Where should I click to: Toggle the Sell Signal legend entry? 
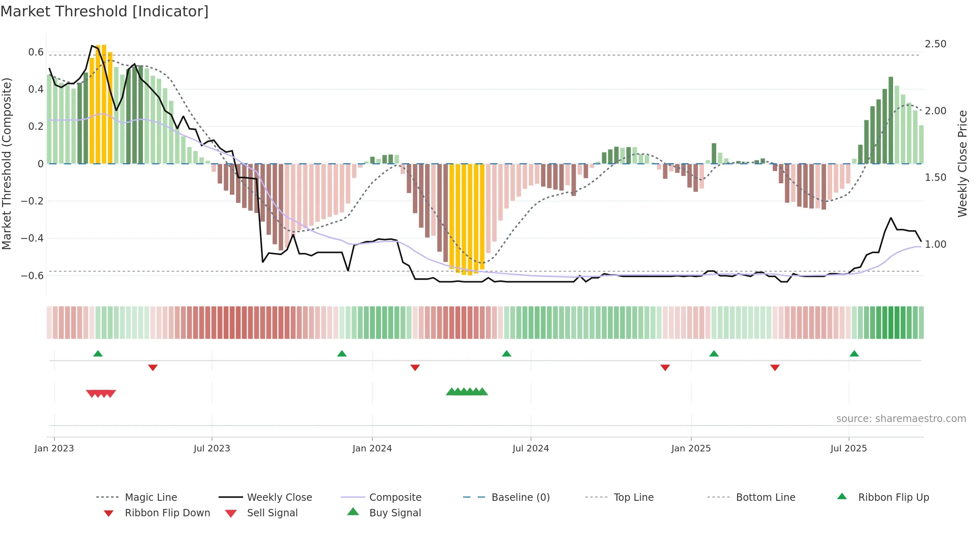pyautogui.click(x=261, y=513)
